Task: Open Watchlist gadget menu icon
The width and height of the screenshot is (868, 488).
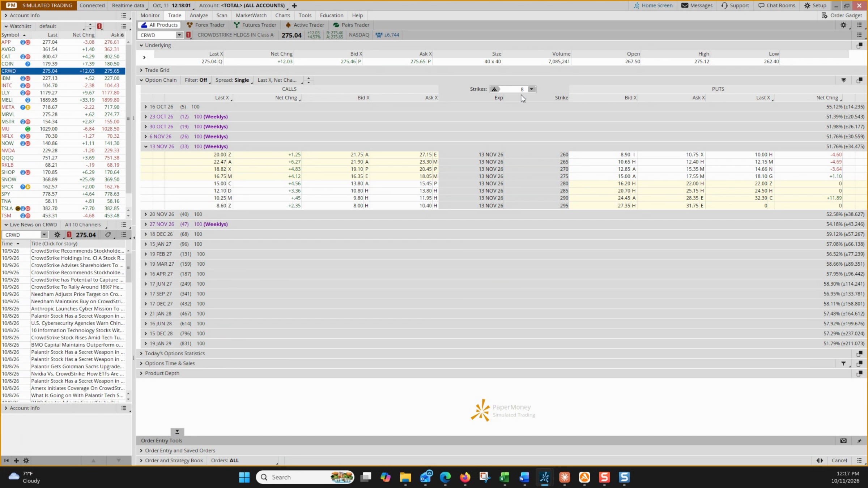Action: coord(124,26)
